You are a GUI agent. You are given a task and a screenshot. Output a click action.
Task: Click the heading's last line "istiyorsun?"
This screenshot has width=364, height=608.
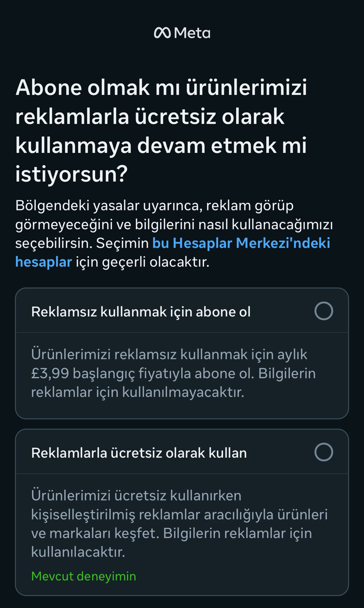(x=71, y=174)
